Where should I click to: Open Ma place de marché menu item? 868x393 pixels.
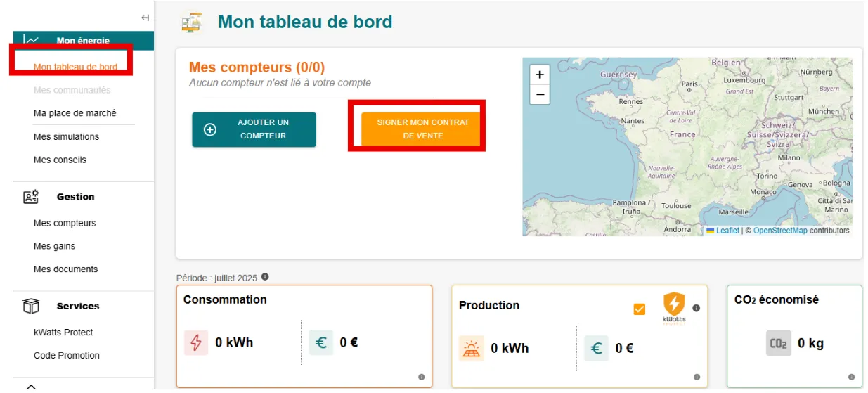click(75, 113)
